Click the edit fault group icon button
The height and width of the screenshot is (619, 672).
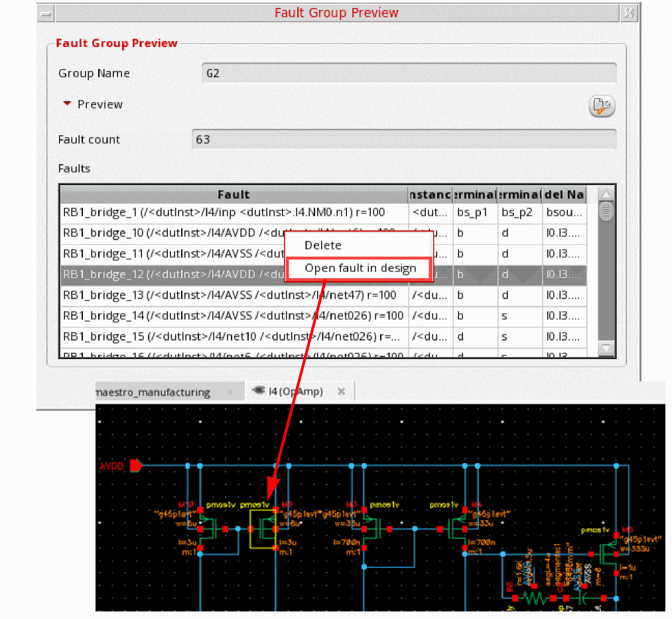(x=602, y=106)
